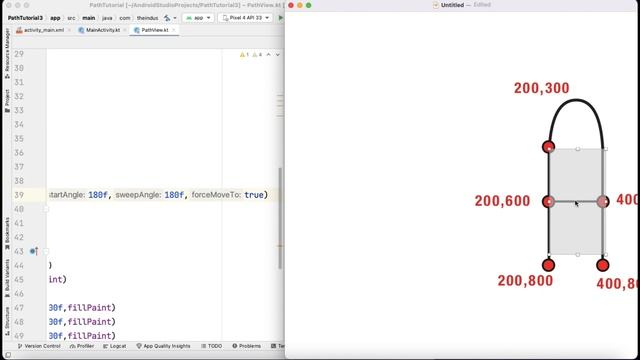Click the com breadcrumb
Viewport: 640px width, 360px height.
tap(125, 18)
